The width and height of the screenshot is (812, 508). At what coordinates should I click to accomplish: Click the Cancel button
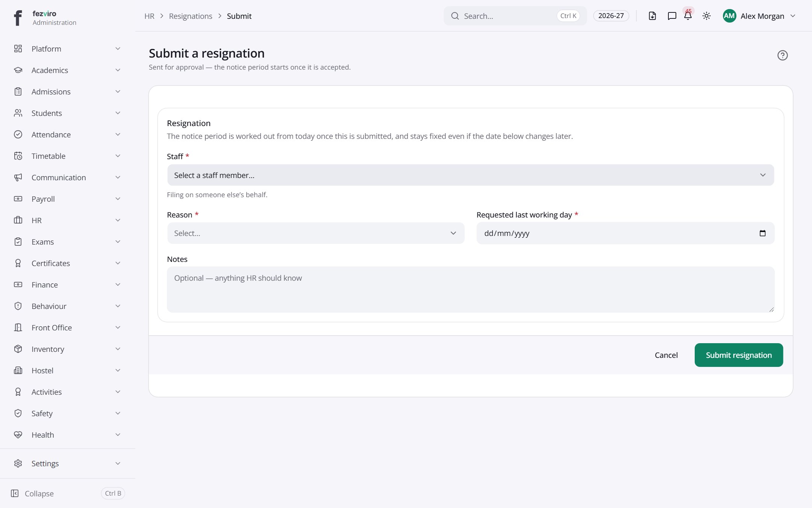(x=666, y=355)
